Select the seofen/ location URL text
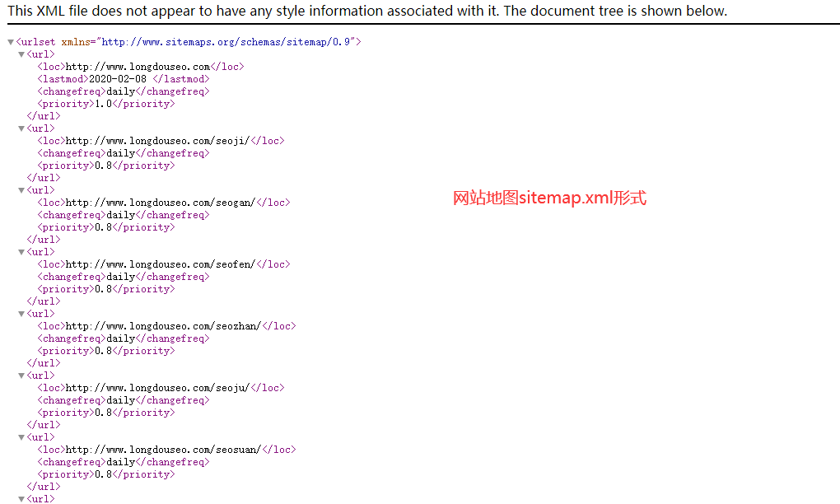Viewport: 840px width, 504px height. pos(161,264)
